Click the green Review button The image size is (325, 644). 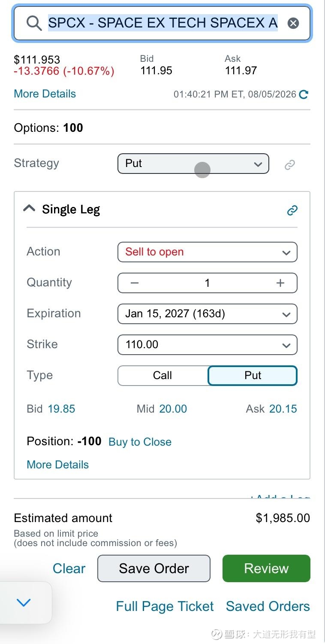pyautogui.click(x=266, y=568)
